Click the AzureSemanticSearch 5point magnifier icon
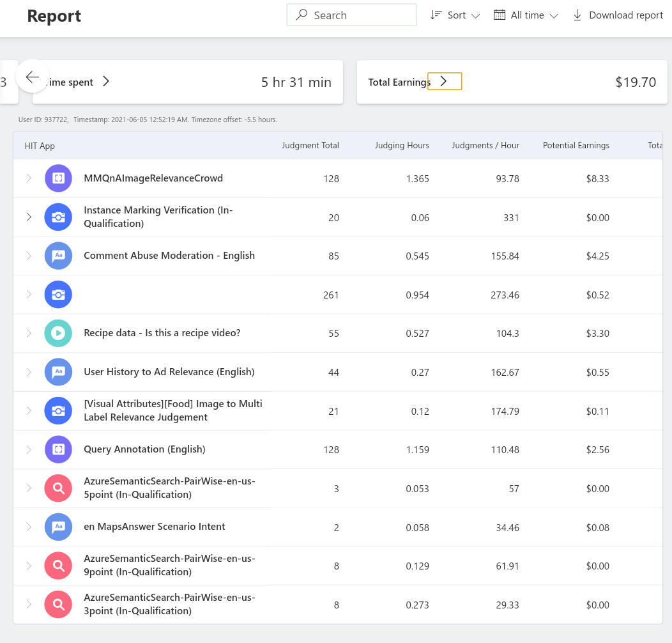This screenshot has width=672, height=643. pyautogui.click(x=58, y=488)
